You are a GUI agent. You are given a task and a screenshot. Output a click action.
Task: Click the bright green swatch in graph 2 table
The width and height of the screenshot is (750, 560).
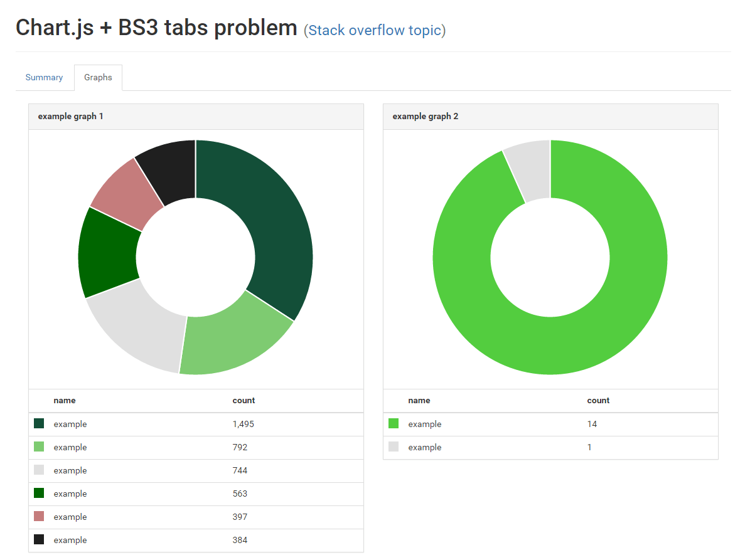[394, 423]
